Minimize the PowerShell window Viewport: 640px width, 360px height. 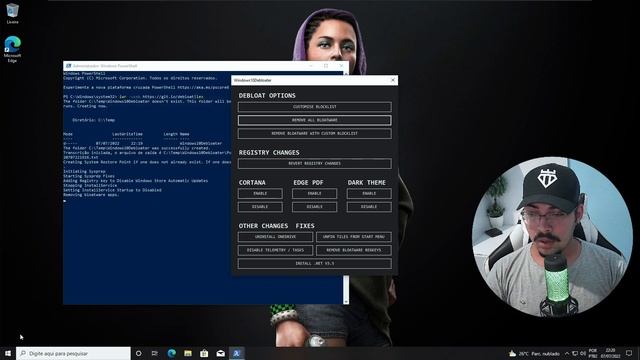(x=311, y=66)
